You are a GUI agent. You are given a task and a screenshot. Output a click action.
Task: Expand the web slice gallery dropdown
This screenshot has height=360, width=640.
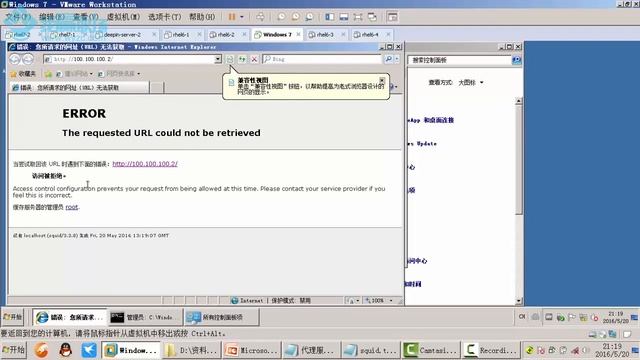click(139, 74)
